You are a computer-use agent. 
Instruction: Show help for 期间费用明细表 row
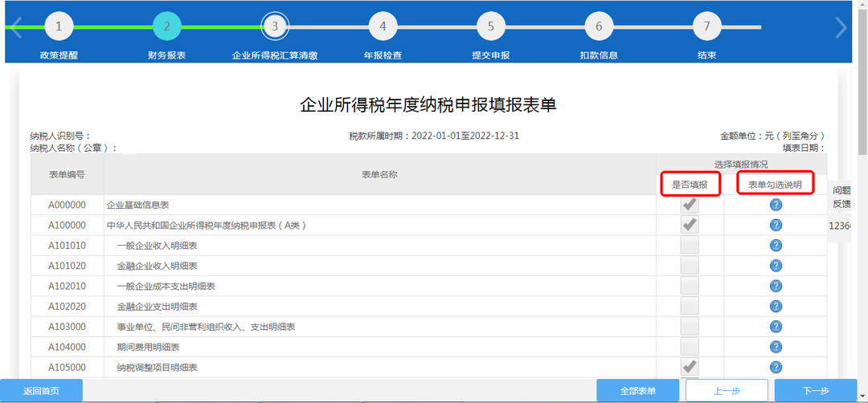[776, 347]
